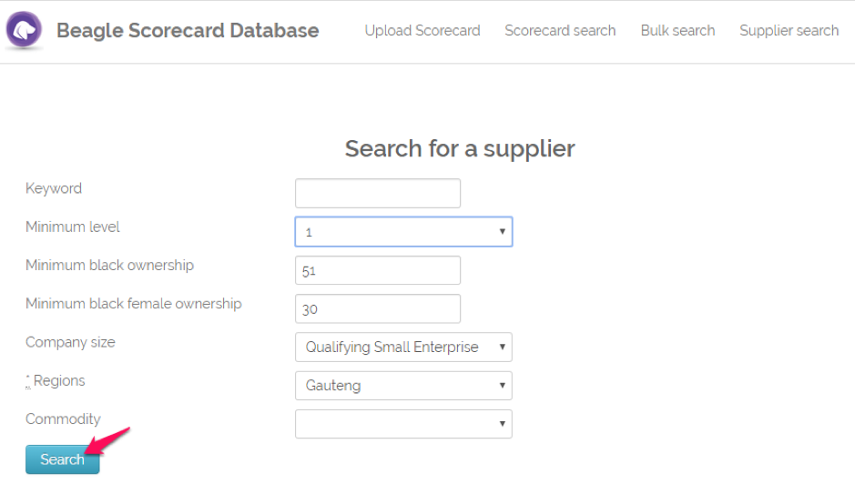Select Supplier search in navigation
The width and height of the screenshot is (855, 504).
[789, 31]
